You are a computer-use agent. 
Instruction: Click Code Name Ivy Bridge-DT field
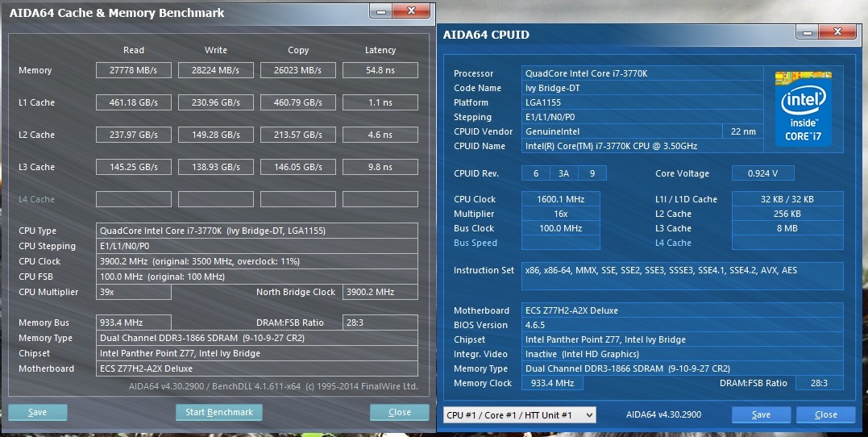pyautogui.click(x=642, y=88)
